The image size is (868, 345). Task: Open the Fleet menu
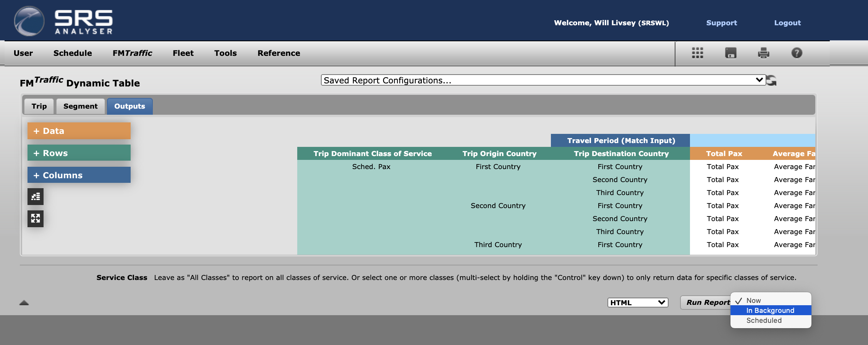click(x=183, y=53)
